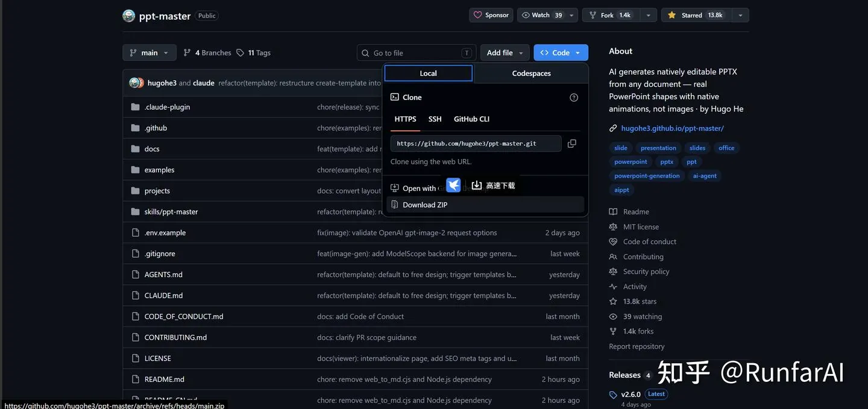This screenshot has height=409, width=868.
Task: Open the docs: add Code of Conduct commit
Action: click(x=360, y=317)
